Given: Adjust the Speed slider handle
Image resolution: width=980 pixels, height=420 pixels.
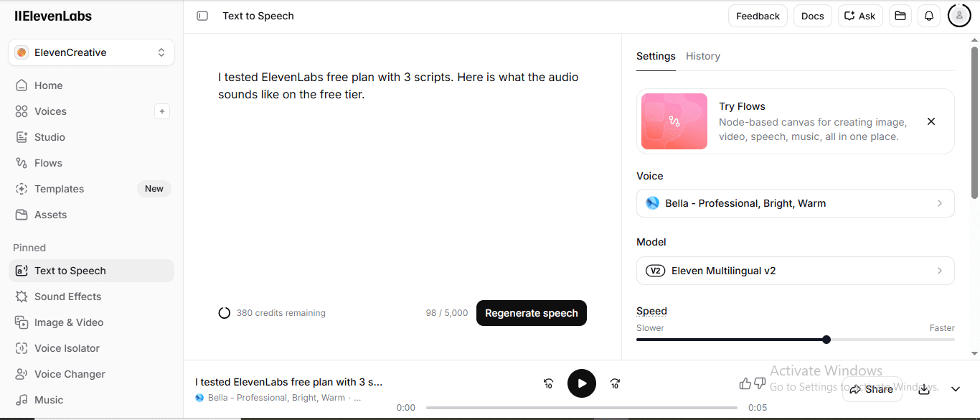Looking at the screenshot, I should pos(826,340).
